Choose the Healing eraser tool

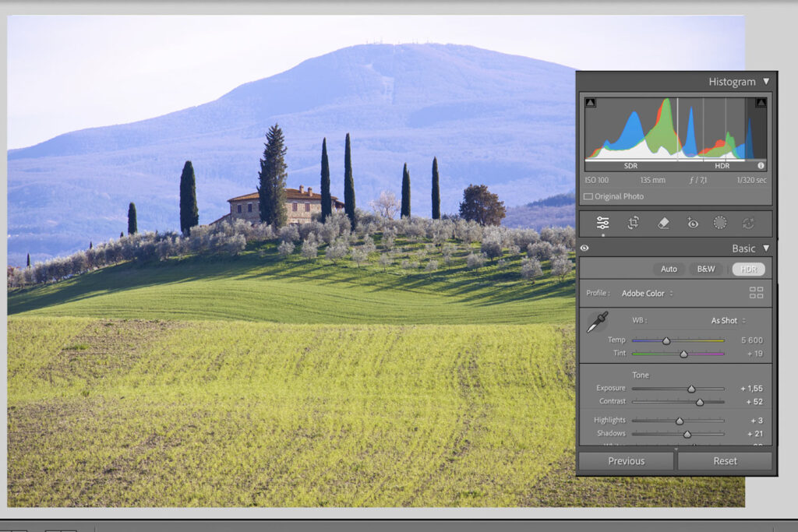tap(663, 223)
